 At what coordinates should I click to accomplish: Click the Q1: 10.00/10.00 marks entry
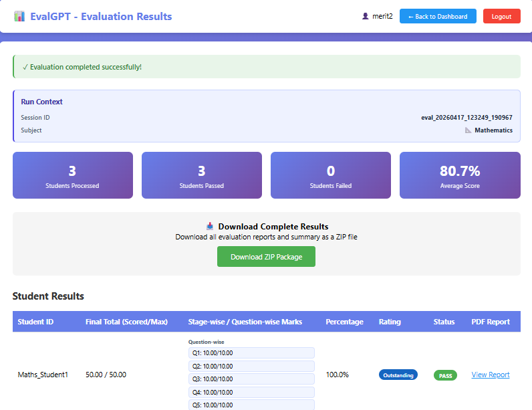(251, 353)
